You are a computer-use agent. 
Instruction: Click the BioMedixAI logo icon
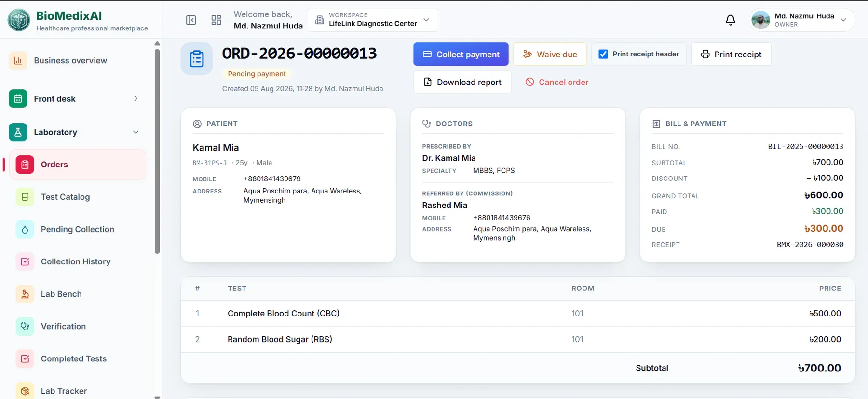pyautogui.click(x=19, y=20)
